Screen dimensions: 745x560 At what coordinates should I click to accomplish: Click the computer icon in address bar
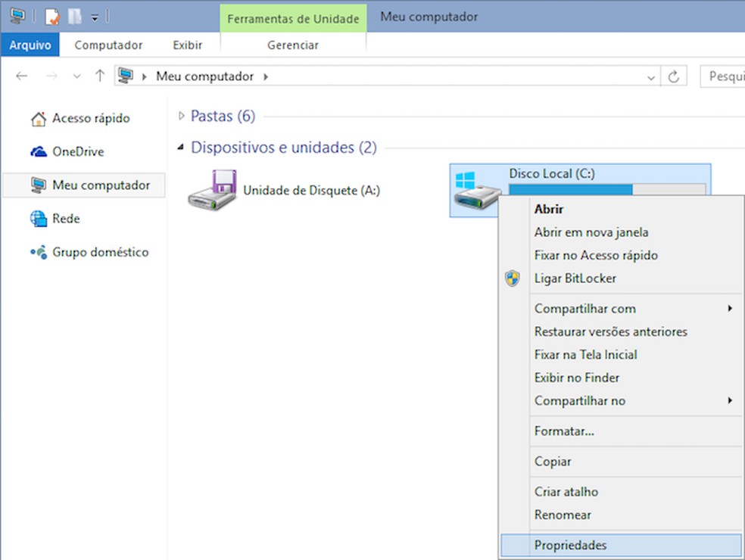pos(126,76)
